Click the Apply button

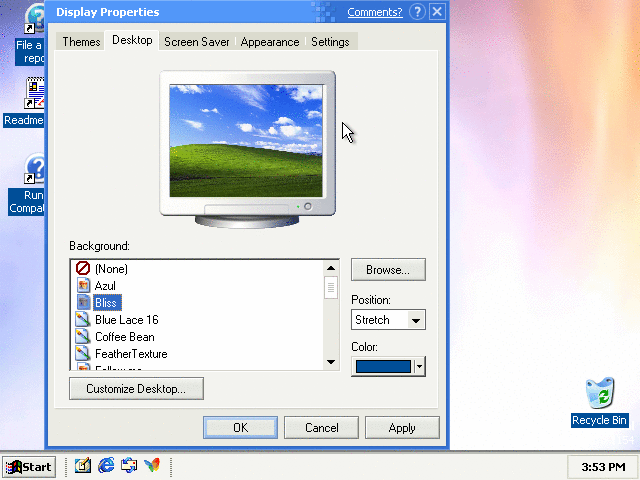click(402, 427)
